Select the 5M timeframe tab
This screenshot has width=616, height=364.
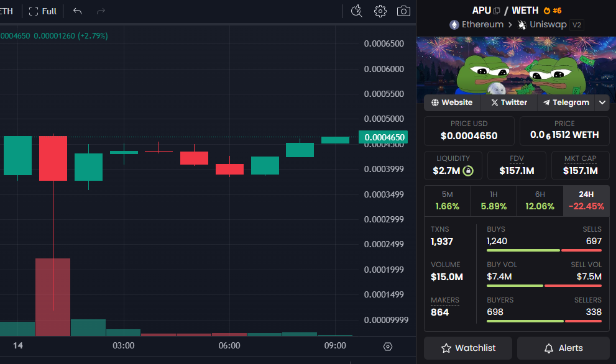click(447, 201)
